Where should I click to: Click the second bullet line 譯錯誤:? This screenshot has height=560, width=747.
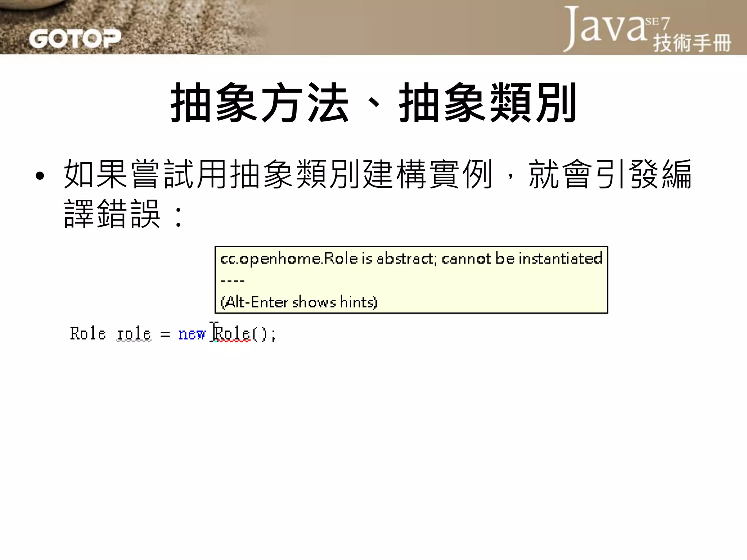(x=123, y=214)
